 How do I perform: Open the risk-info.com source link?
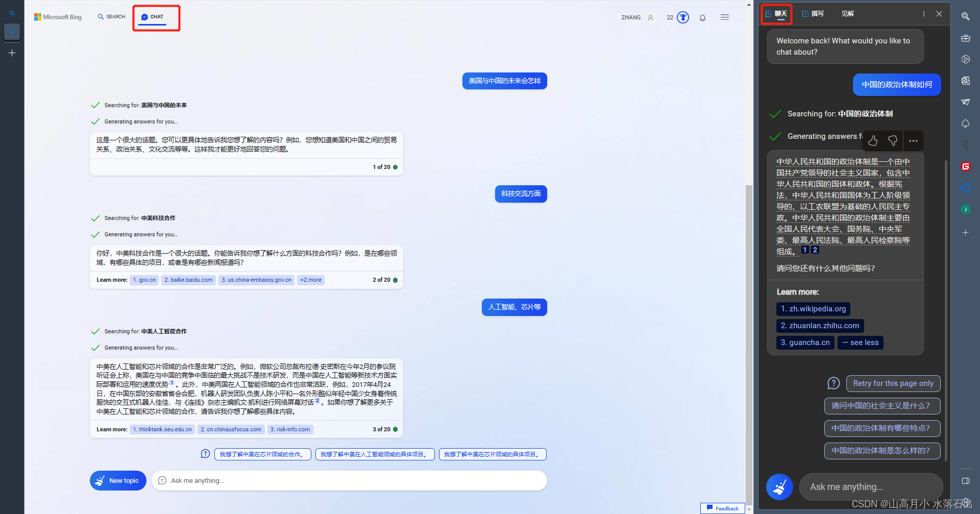[x=290, y=429]
